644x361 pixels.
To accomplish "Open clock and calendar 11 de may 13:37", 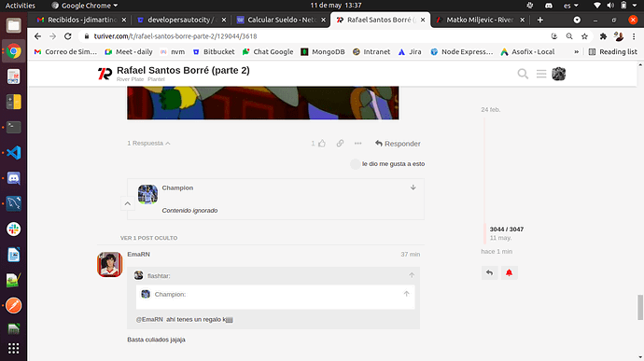I will (x=336, y=6).
